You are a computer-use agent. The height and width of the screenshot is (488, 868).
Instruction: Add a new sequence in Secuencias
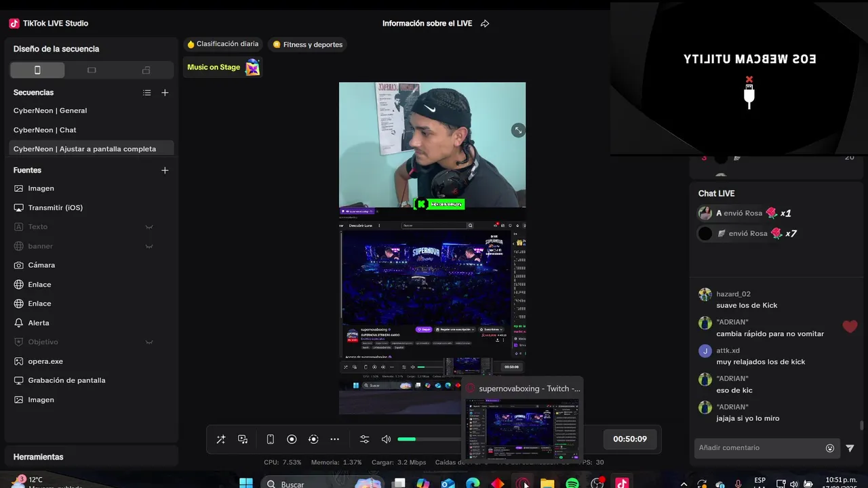point(165,93)
